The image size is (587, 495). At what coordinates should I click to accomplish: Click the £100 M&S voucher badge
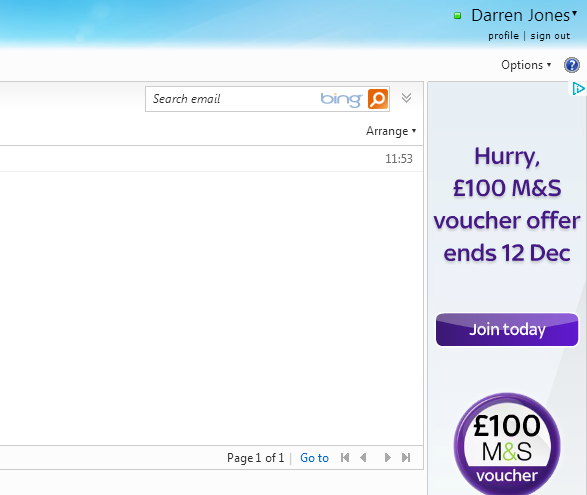507,444
